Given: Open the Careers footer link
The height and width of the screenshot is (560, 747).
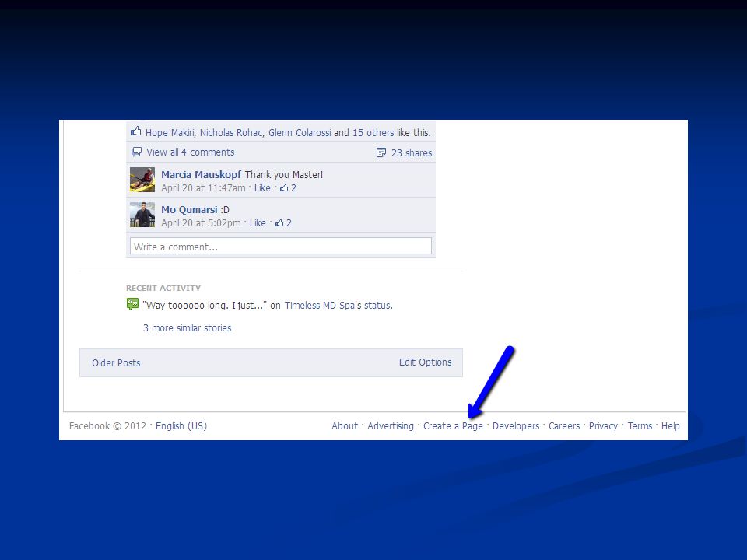Looking at the screenshot, I should tap(564, 425).
